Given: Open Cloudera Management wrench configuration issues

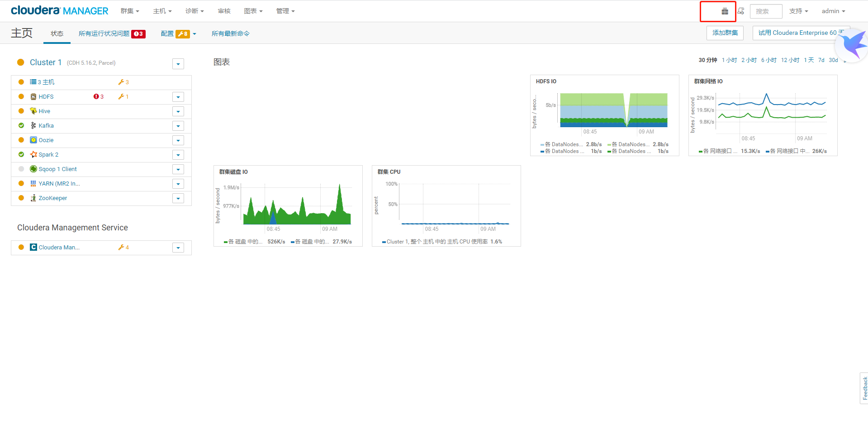Looking at the screenshot, I should (x=123, y=248).
